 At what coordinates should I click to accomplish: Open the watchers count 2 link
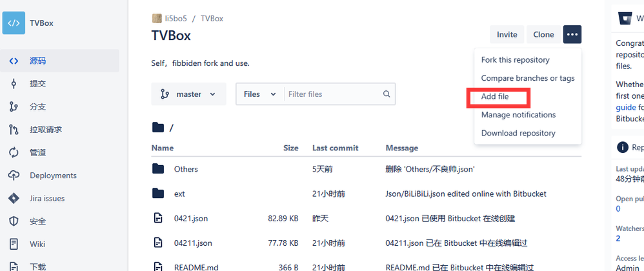coord(618,239)
